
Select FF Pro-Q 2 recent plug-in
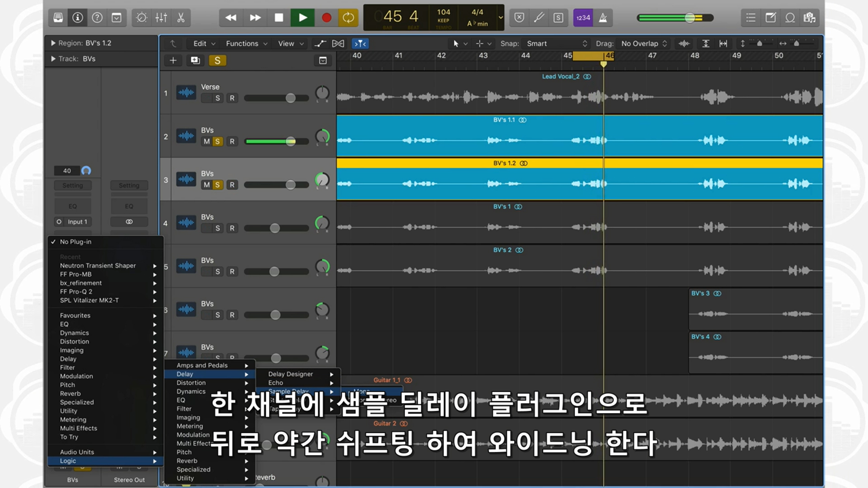[105, 292]
